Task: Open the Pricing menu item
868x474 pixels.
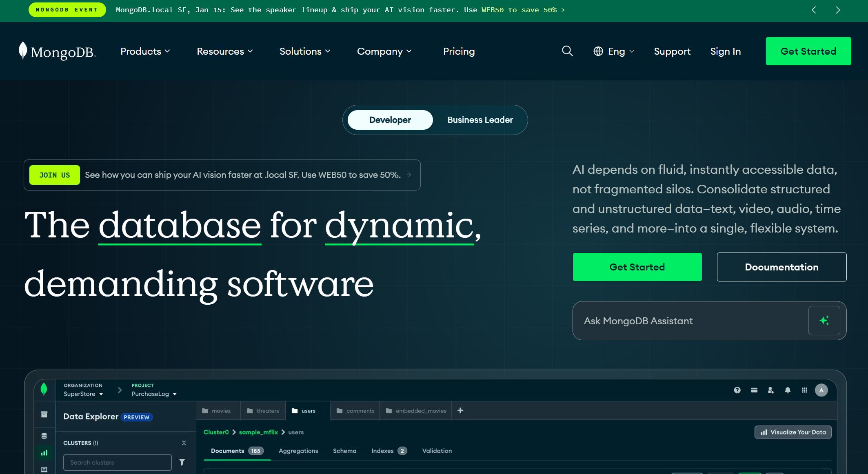Action: click(459, 51)
